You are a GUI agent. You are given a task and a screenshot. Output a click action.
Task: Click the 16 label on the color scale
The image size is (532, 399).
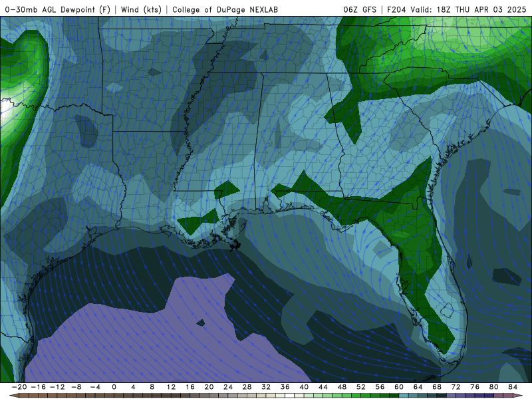[x=190, y=387]
